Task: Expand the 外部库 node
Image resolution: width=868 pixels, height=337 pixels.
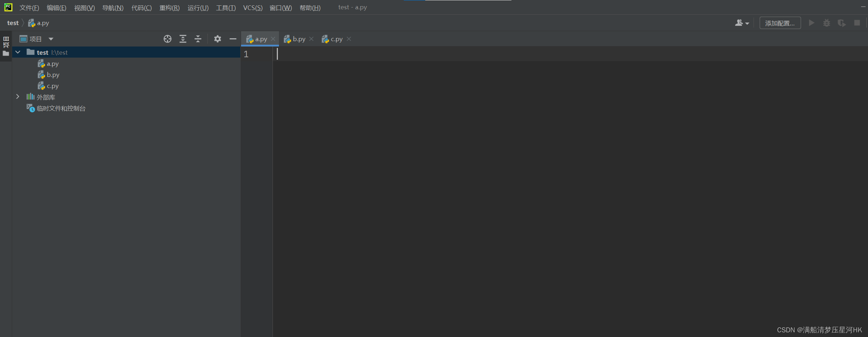Action: tap(18, 97)
